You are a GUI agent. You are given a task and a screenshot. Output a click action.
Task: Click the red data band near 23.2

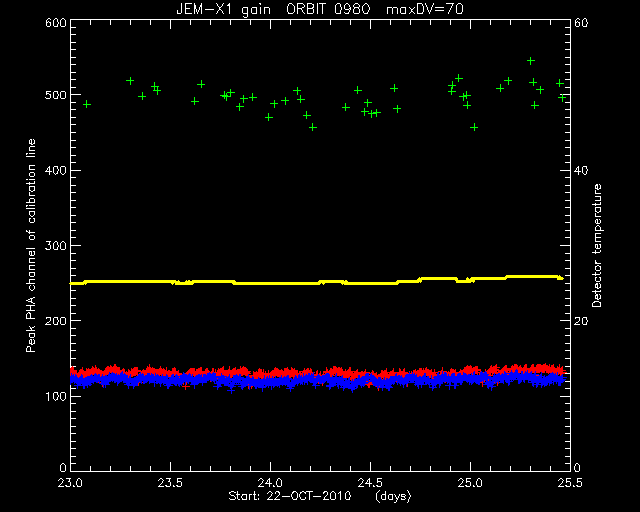(111, 370)
